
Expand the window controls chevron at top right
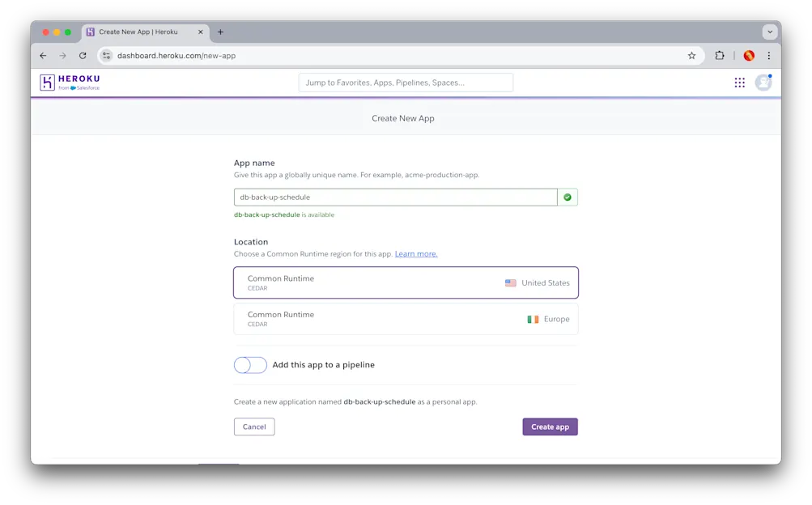coord(769,32)
